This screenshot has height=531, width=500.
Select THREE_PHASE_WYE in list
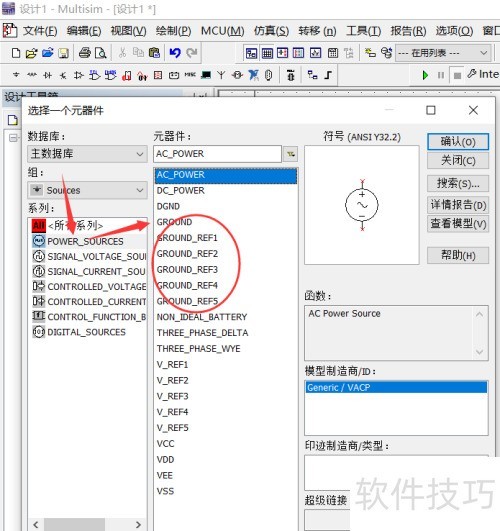click(199, 349)
